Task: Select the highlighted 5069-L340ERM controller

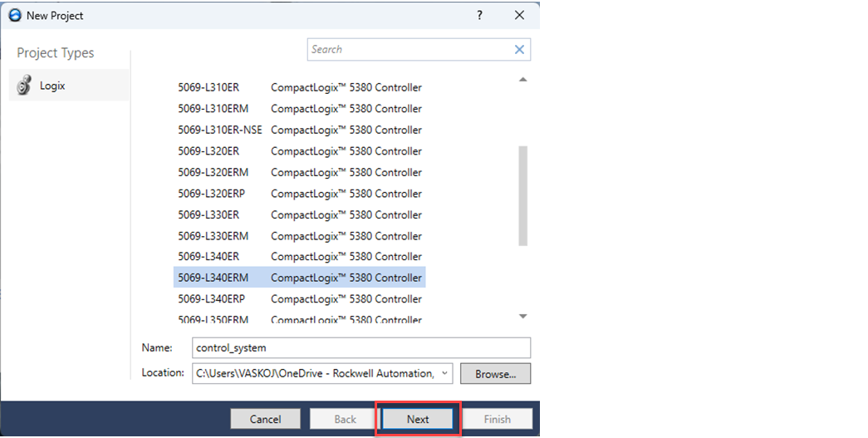Action: [300, 278]
